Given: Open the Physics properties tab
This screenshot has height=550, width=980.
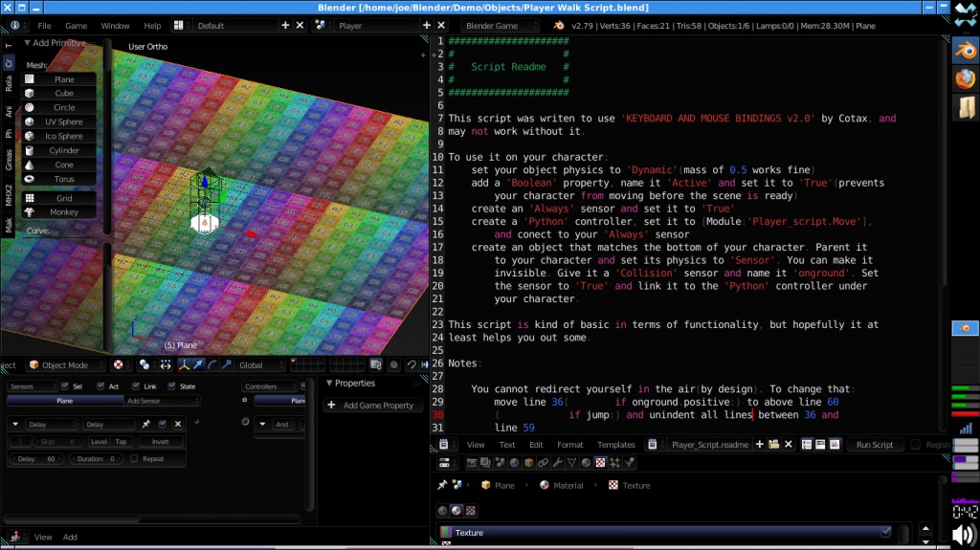Looking at the screenshot, I should pos(630,463).
